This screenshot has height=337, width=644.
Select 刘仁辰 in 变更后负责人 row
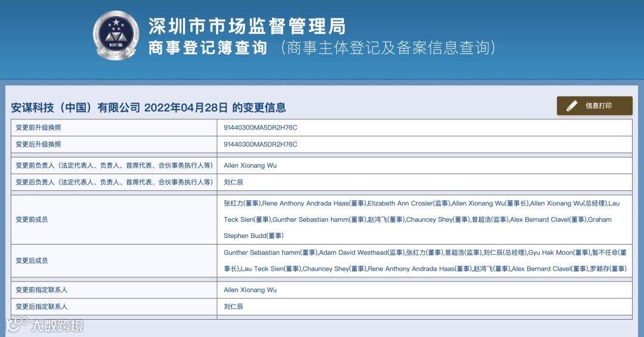click(233, 183)
